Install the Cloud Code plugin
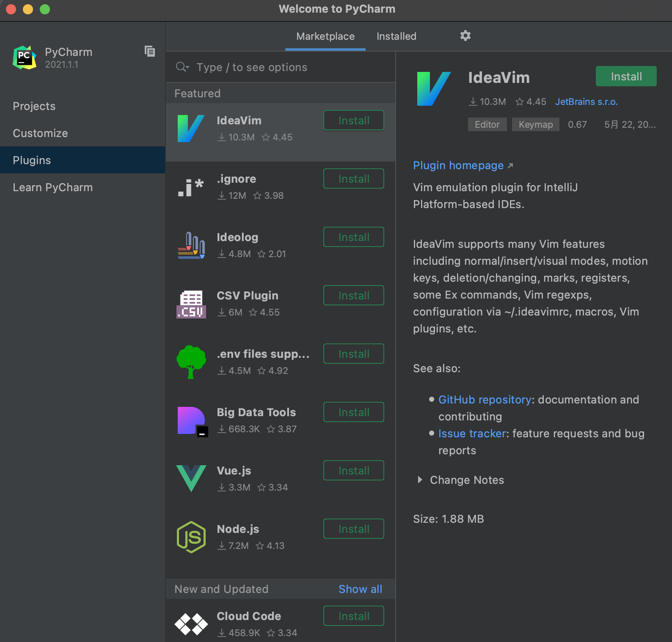The image size is (672, 642). (x=354, y=616)
